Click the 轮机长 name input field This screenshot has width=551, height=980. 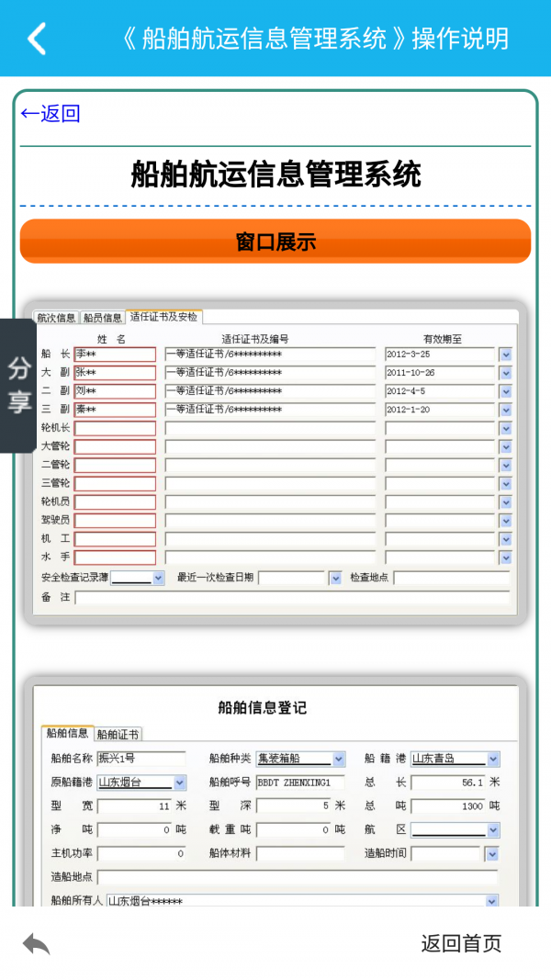tap(115, 428)
